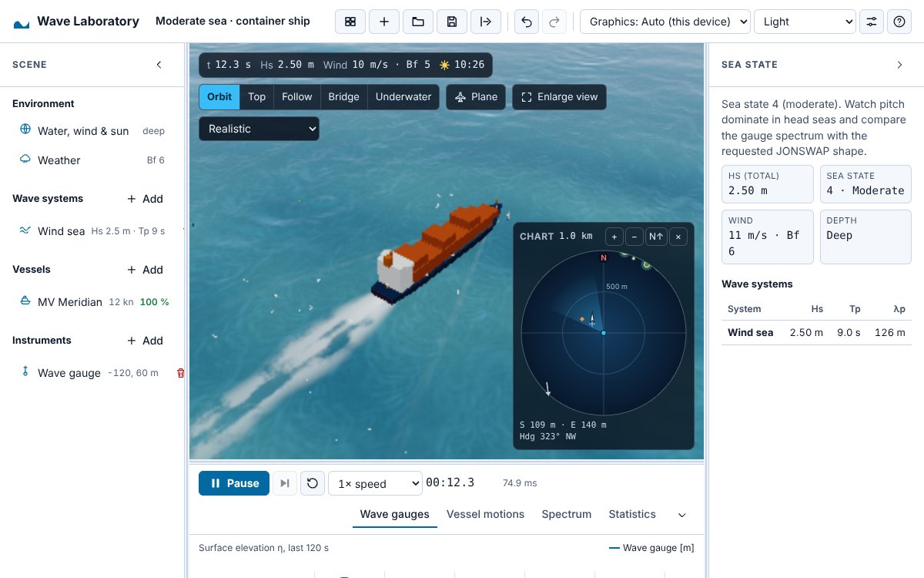Click the new scene plus icon
This screenshot has height=578, width=924.
384,22
